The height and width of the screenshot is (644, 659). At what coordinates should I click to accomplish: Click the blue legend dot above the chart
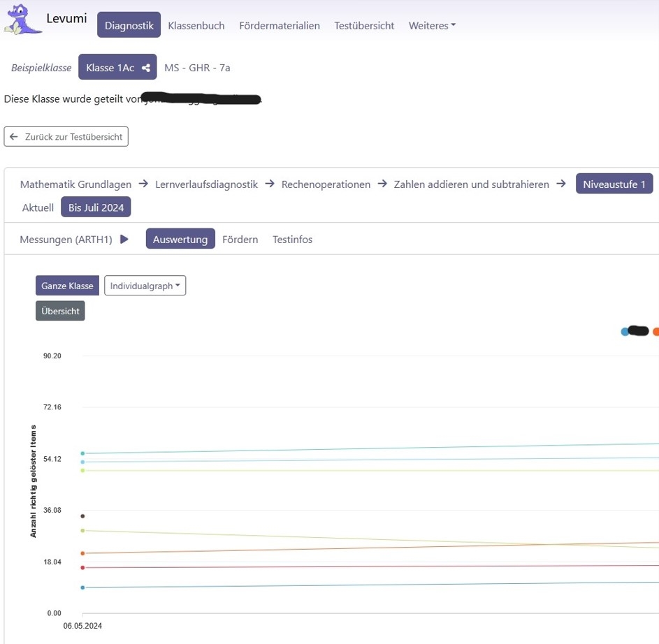click(625, 332)
